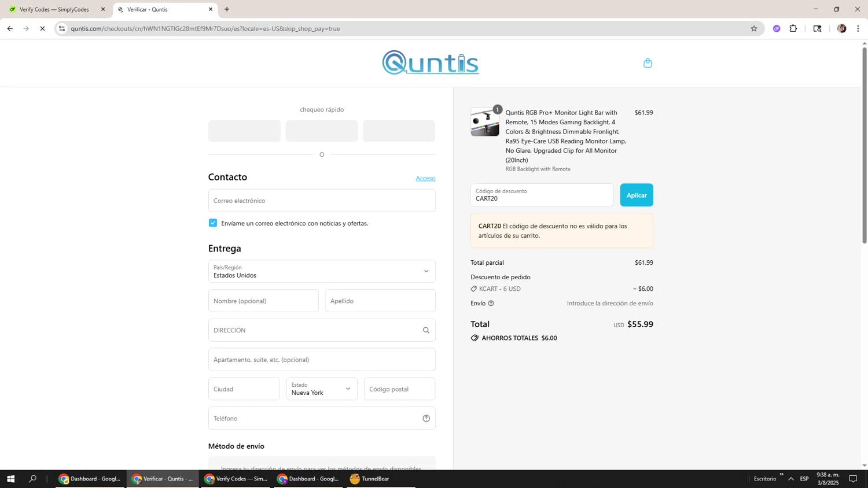Click the purple extension icon in toolbar
Viewport: 868px width, 488px height.
pos(777,28)
